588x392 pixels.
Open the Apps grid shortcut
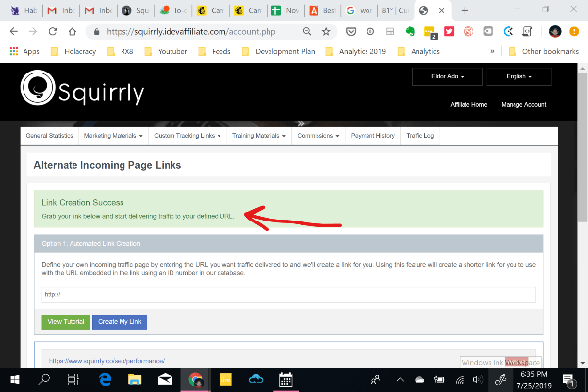(x=24, y=51)
